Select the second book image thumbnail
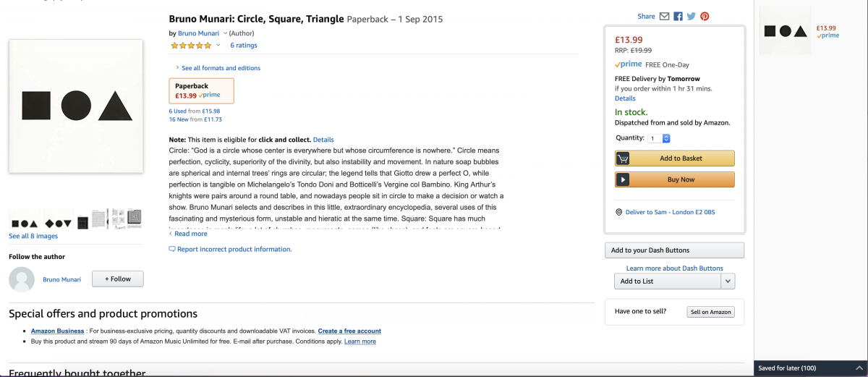The width and height of the screenshot is (868, 377). 58,219
